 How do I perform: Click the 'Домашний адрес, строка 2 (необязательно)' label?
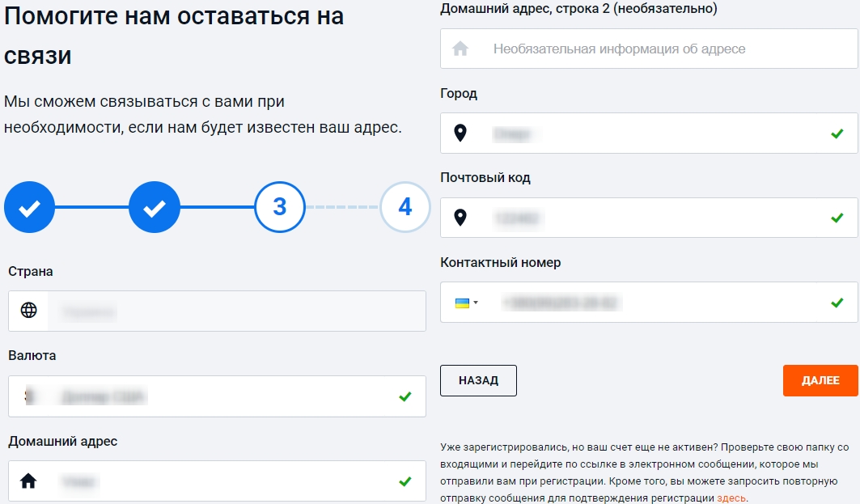click(578, 9)
